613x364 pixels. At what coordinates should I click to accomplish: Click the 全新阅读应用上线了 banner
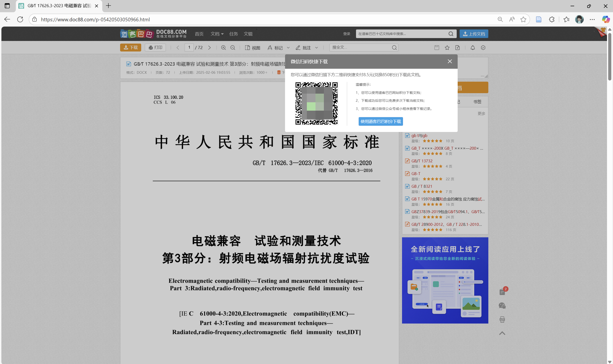tap(445, 280)
